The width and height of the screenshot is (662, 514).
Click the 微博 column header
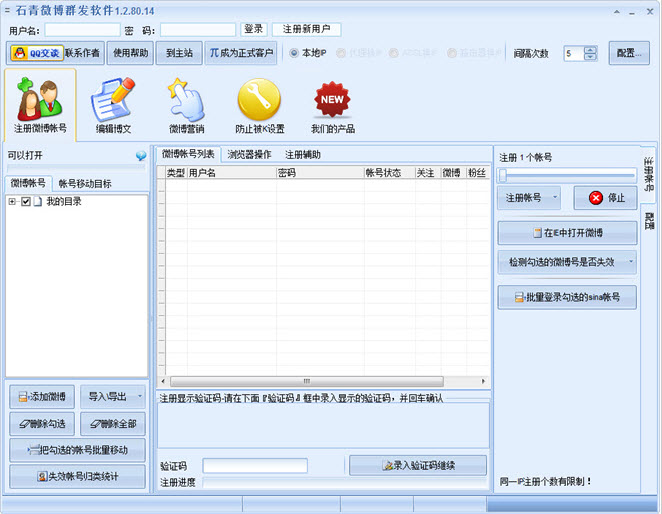click(x=453, y=173)
